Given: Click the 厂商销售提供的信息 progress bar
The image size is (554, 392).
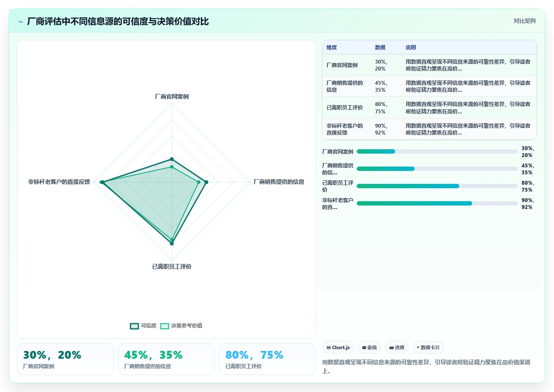Looking at the screenshot, I should point(437,169).
